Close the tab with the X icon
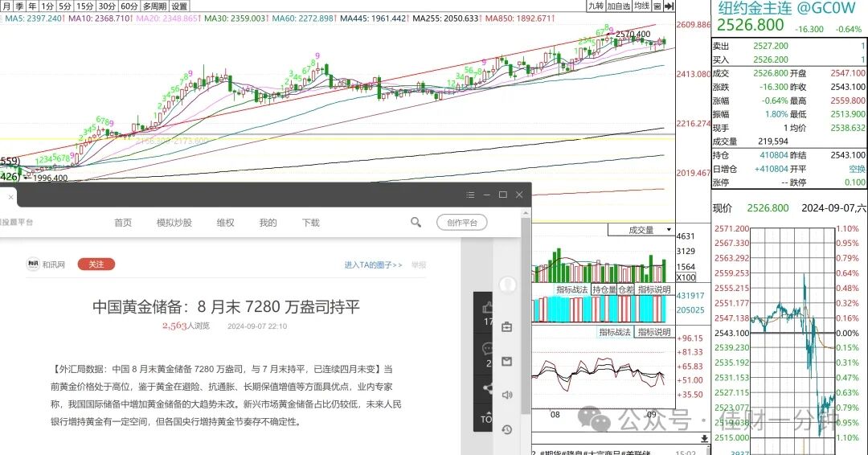 10,196
